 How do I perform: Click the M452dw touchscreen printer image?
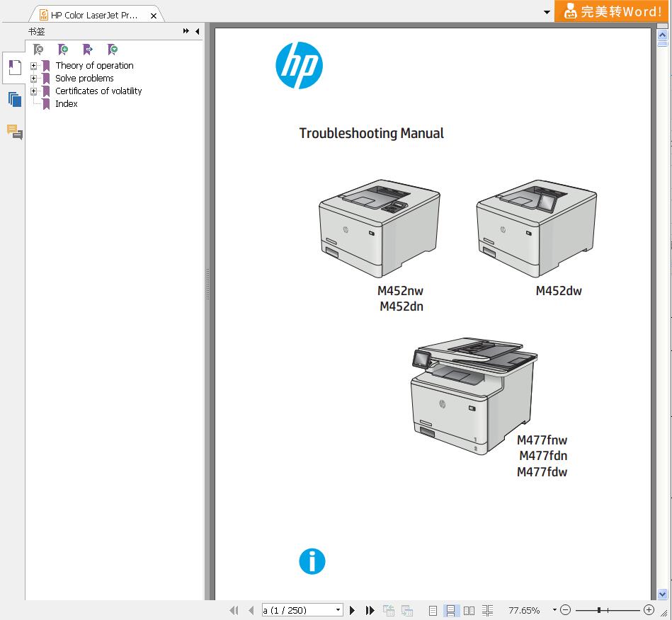[x=536, y=229]
